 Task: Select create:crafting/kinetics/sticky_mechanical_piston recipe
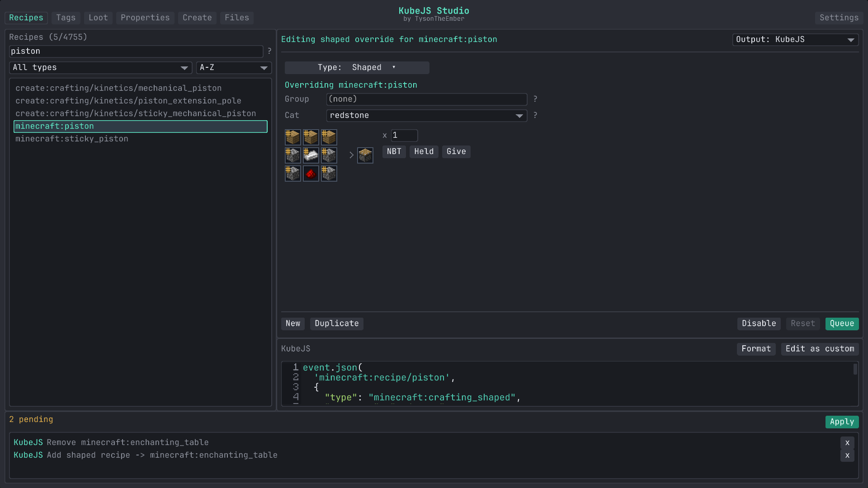(141, 113)
